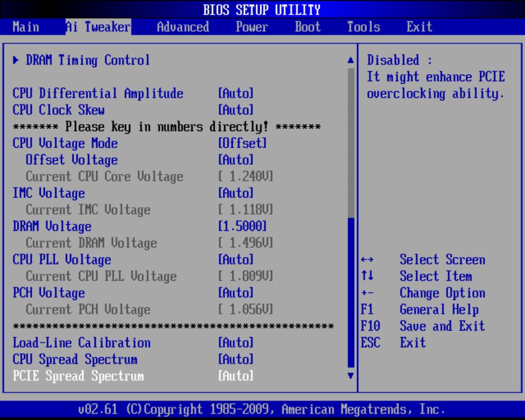Viewport: 525px width, 420px height.
Task: Open PCIE Spread Spectrum [Auto] option
Action: [x=236, y=376]
